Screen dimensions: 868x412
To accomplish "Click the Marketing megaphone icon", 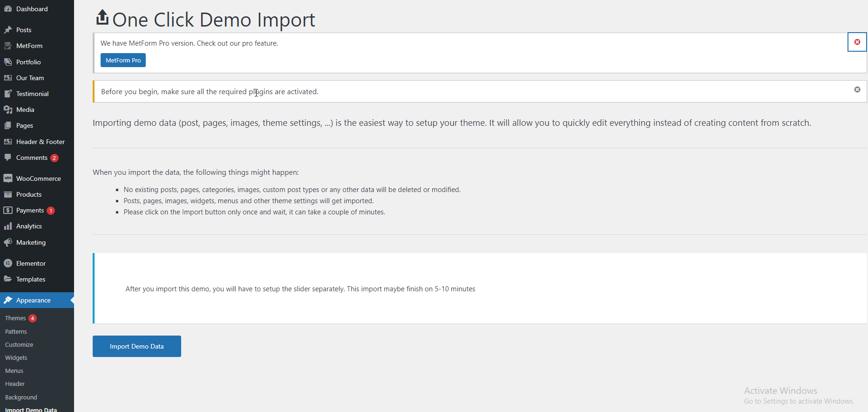I will pyautogui.click(x=8, y=242).
